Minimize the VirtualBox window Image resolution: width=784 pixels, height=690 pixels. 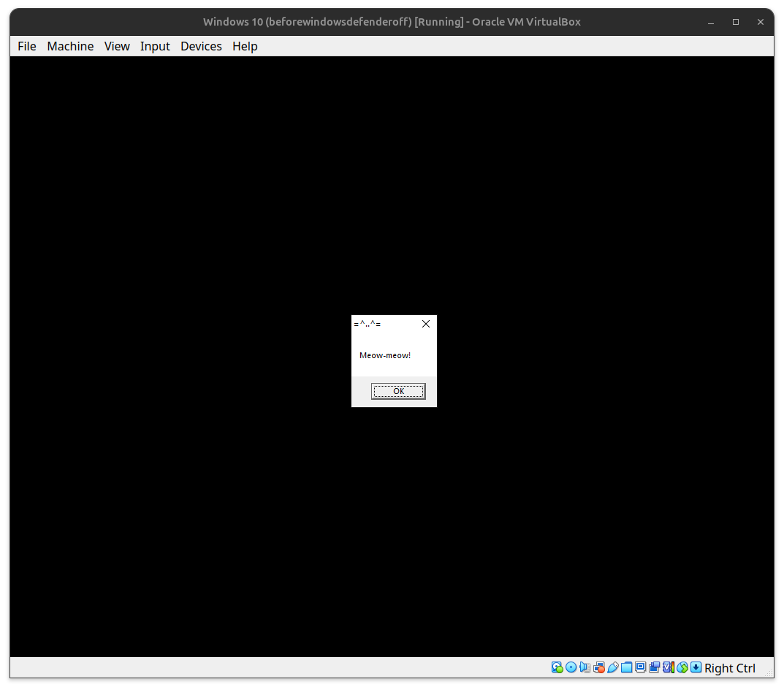click(x=711, y=22)
